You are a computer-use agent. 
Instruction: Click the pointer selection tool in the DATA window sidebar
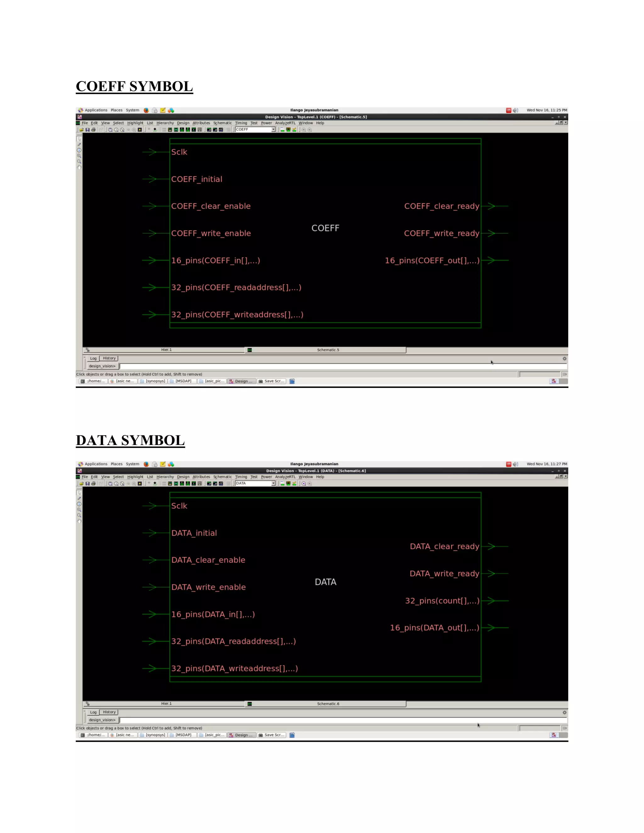pyautogui.click(x=79, y=493)
